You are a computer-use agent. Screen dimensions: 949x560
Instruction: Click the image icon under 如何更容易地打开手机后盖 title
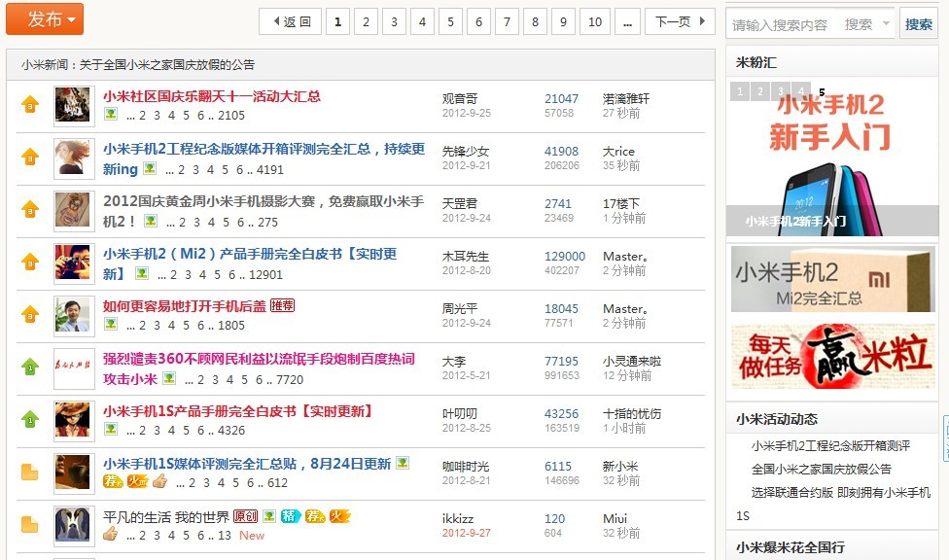point(111,324)
